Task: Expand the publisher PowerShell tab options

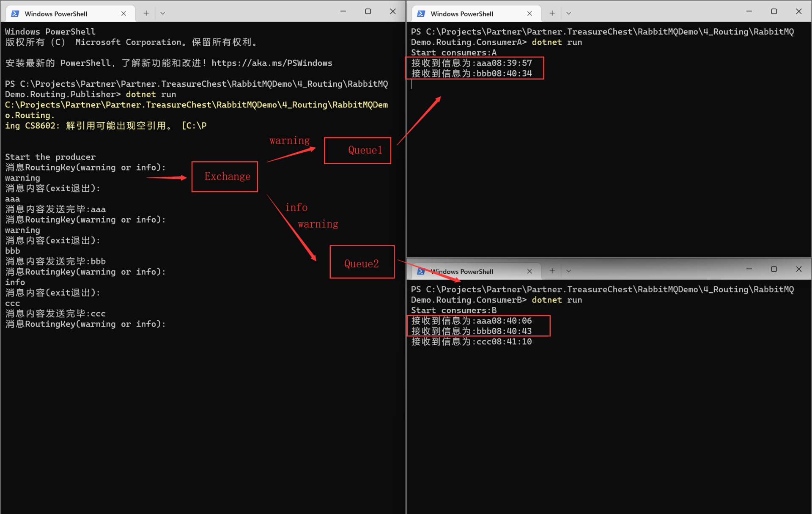Action: point(162,13)
